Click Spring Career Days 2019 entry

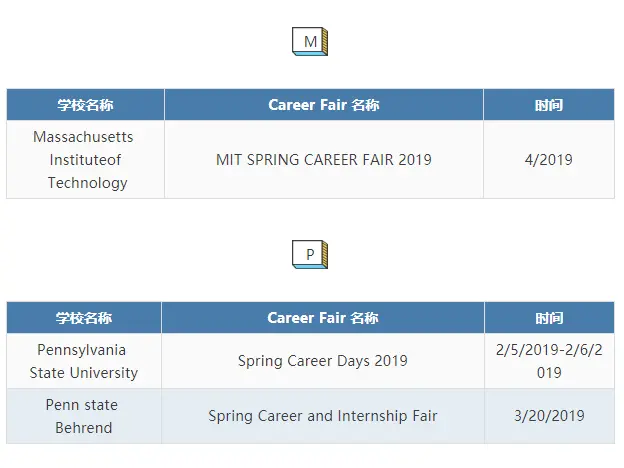[323, 361]
